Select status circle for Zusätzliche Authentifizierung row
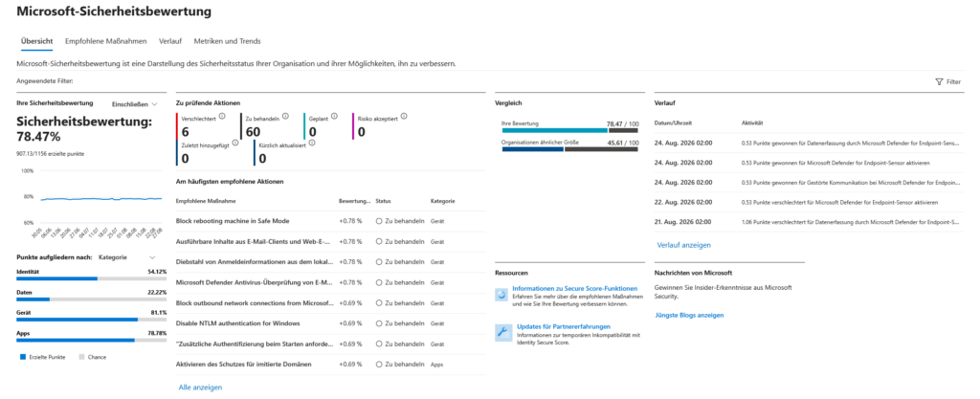The width and height of the screenshot is (980, 399). 379,344
